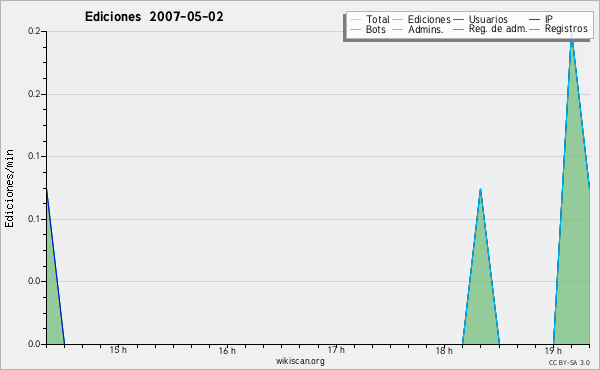Click the Reg. de adm. legend label
The image size is (600, 370).
click(498, 29)
